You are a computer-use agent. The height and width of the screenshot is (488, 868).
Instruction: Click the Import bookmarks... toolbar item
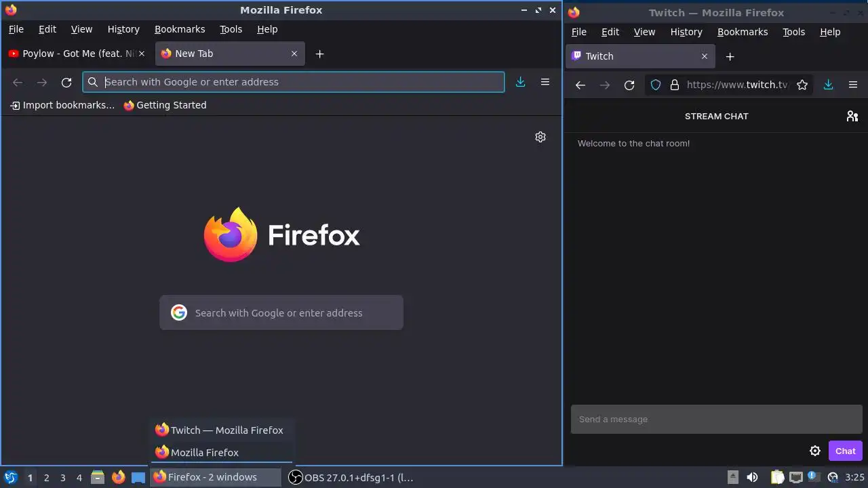point(62,105)
